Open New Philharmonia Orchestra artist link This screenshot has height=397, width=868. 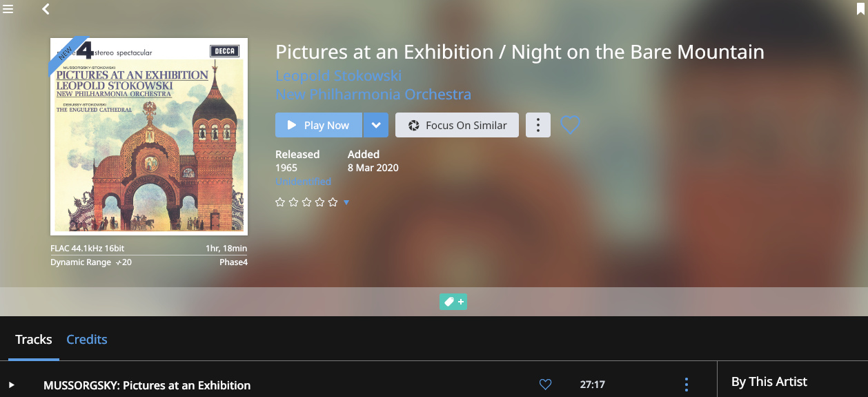pyautogui.click(x=373, y=94)
